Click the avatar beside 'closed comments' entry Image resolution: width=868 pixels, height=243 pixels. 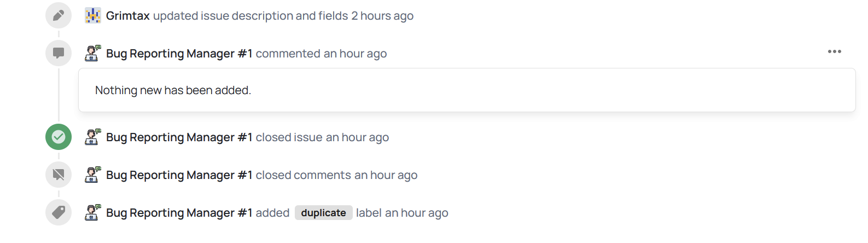(93, 175)
